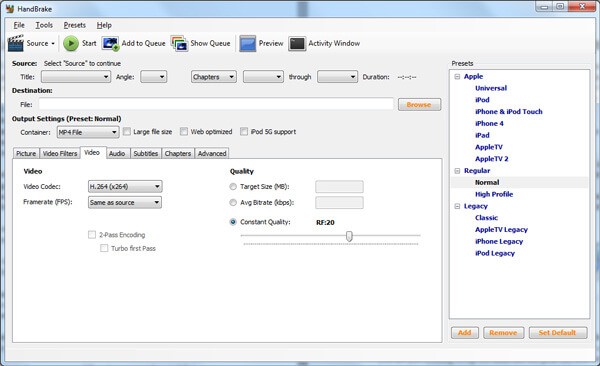The height and width of the screenshot is (366, 600).
Task: Open the Chapters mode dropdown
Action: [x=214, y=77]
